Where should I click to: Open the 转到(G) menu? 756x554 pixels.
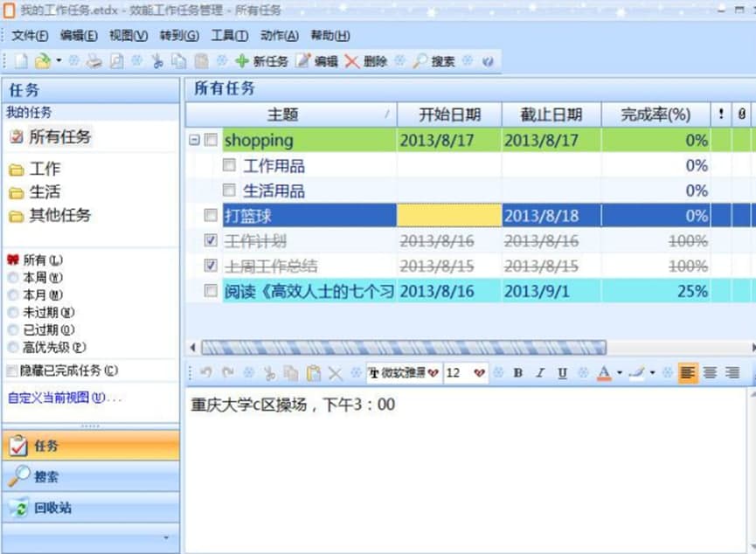179,35
